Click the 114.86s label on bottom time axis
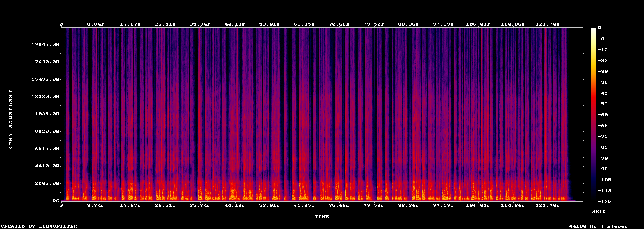Screen dimensions: 644x229 coord(513,205)
